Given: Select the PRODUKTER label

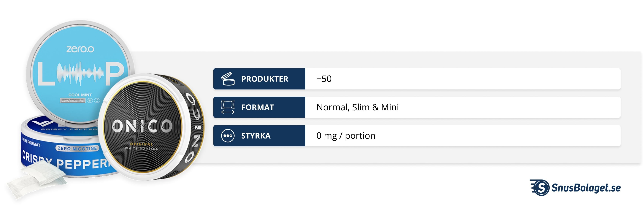Looking at the screenshot, I should (x=264, y=79).
